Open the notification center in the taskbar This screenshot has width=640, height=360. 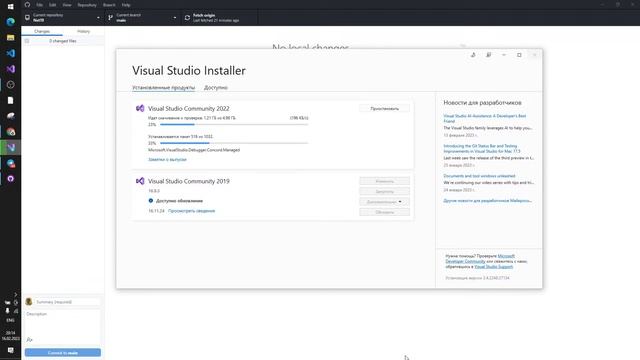click(11, 350)
